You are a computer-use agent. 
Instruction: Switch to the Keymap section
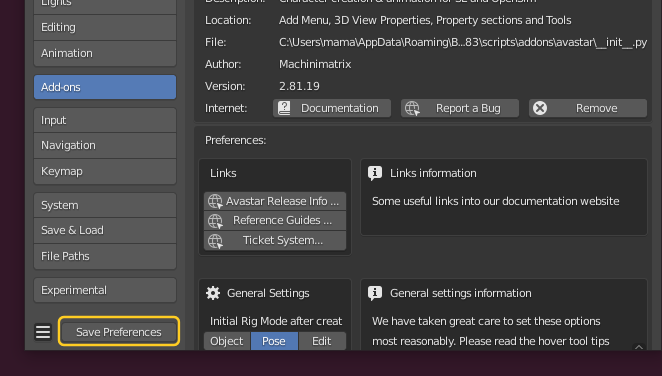click(x=105, y=171)
